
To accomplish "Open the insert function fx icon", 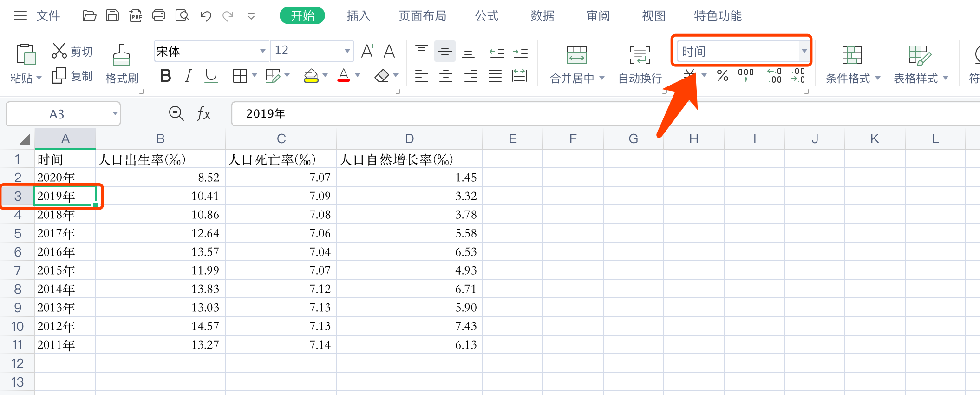I will (x=204, y=113).
